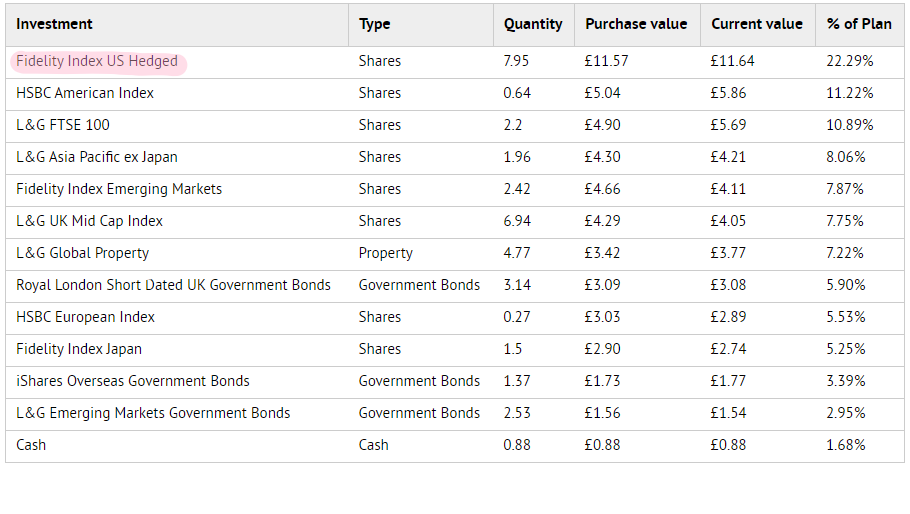Image resolution: width=910 pixels, height=514 pixels.
Task: Open the Fidelity Index US Hedged link
Action: coord(97,61)
